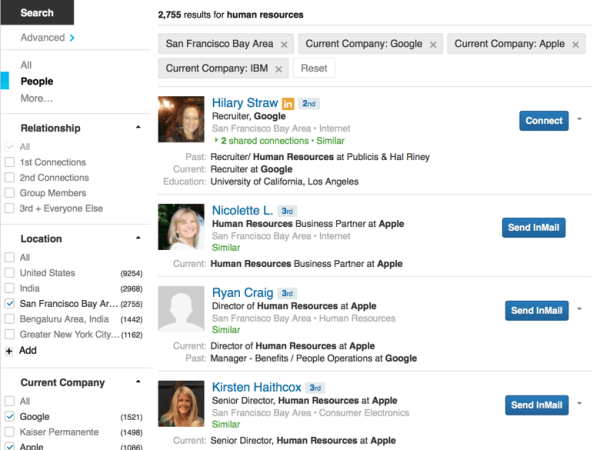Collapse the Relationship filter section
This screenshot has width=600, height=450.
click(138, 127)
